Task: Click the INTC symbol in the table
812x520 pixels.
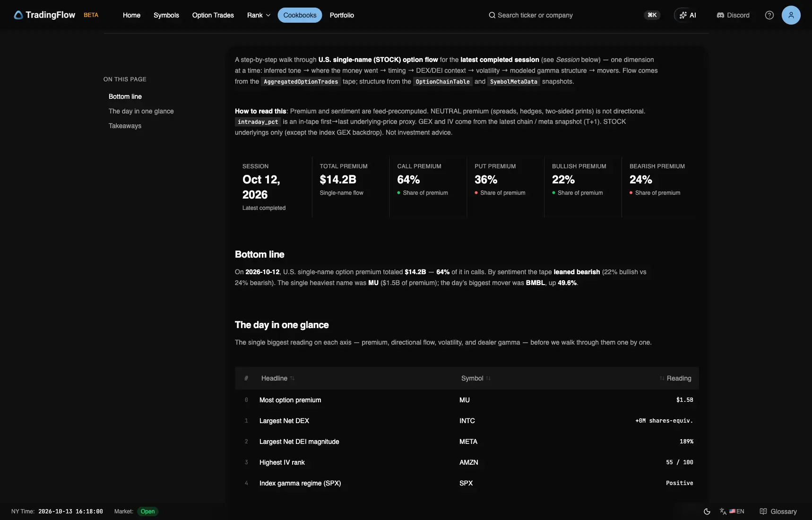Action: 467,421
